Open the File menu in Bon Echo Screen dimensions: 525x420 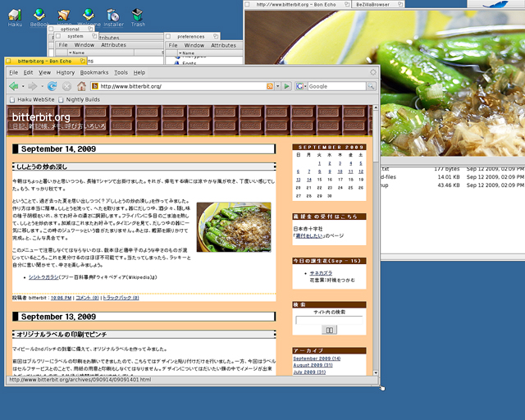click(13, 72)
